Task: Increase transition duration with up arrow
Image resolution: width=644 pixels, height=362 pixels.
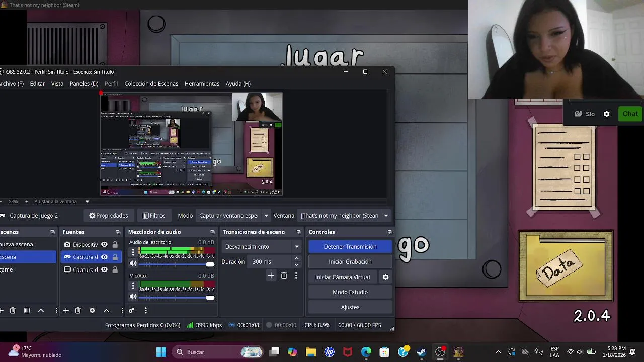Action: (297, 258)
